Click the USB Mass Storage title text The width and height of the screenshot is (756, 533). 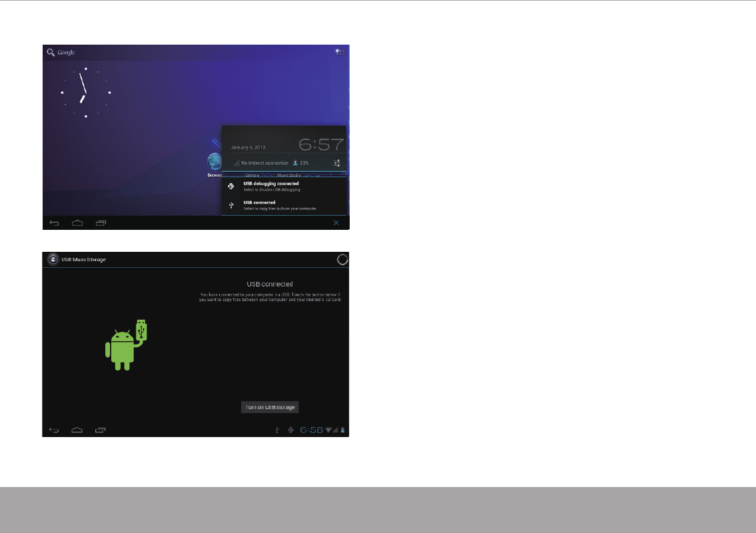click(83, 260)
